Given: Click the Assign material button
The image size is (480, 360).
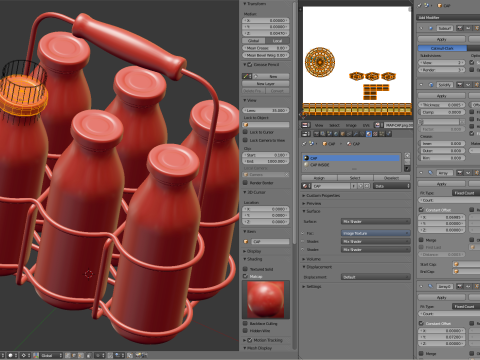Looking at the screenshot, I should (319, 178).
